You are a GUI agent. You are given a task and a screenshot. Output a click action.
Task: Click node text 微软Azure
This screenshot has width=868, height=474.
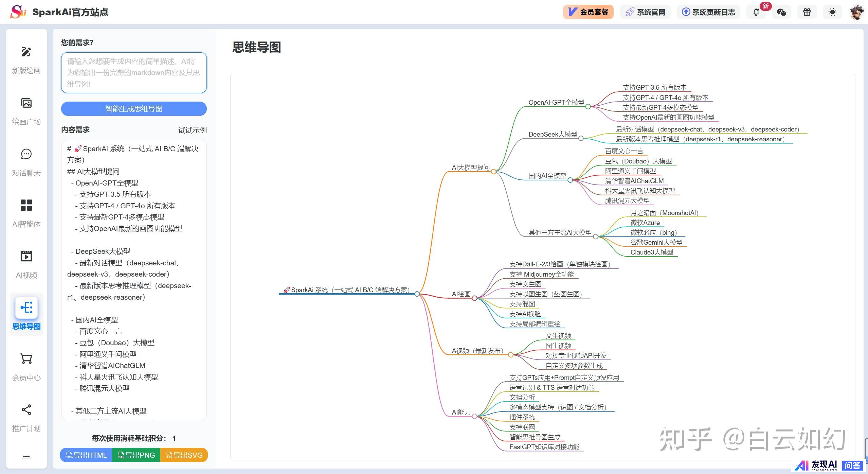pos(645,223)
